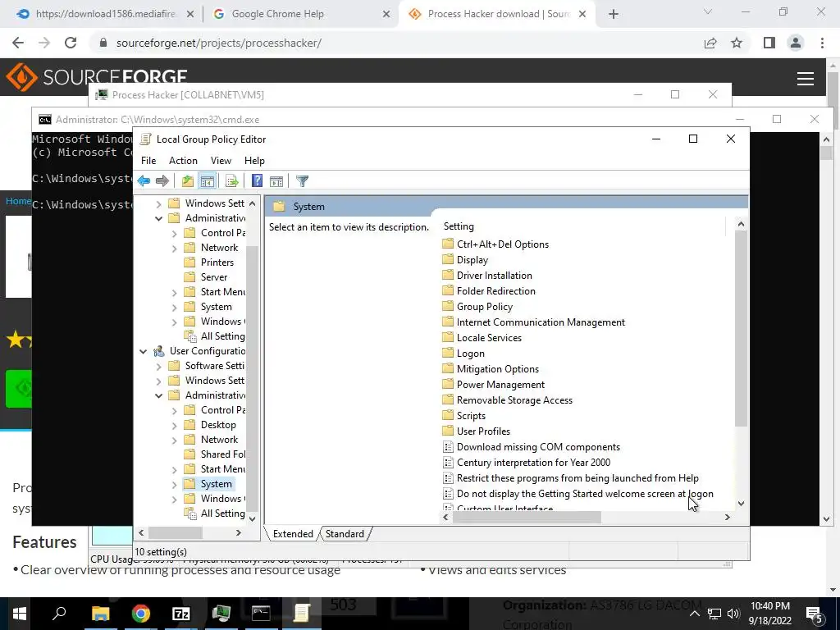Image resolution: width=840 pixels, height=630 pixels.
Task: Open Chrome side panel icon
Action: click(769, 43)
